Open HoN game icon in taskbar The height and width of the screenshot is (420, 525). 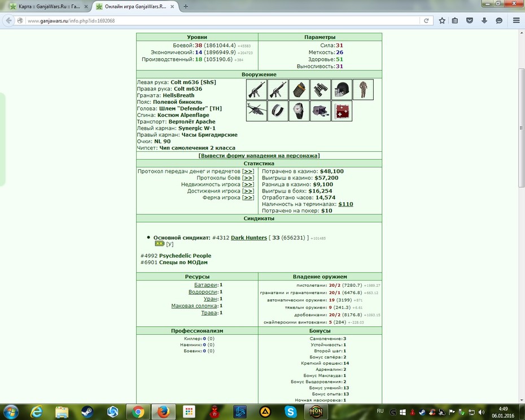click(x=316, y=412)
